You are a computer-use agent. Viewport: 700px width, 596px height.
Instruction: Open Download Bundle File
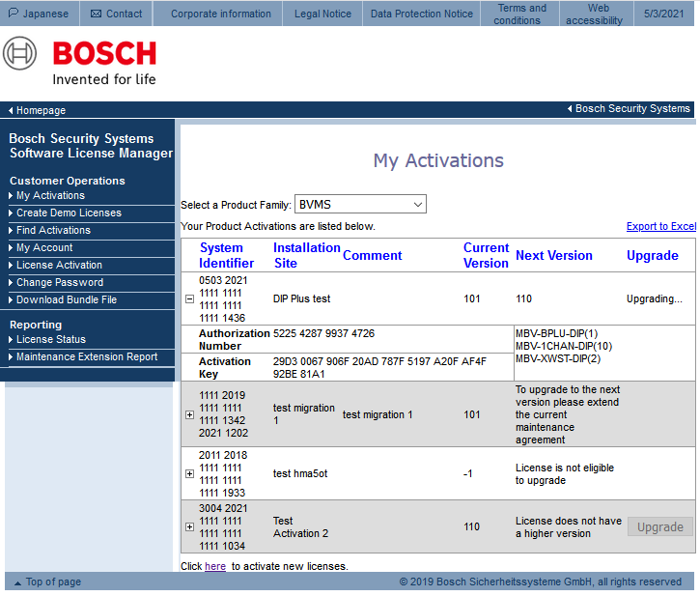tap(66, 299)
